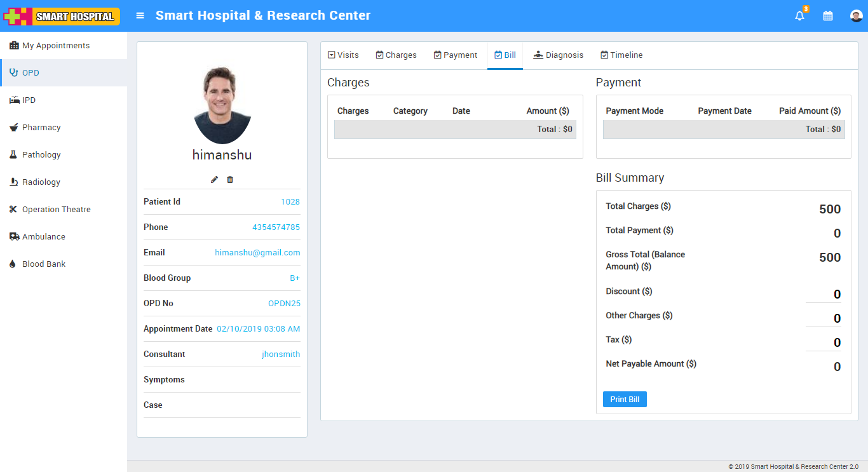The width and height of the screenshot is (868, 472).
Task: Click the Smart Hospital logo
Action: (x=62, y=16)
